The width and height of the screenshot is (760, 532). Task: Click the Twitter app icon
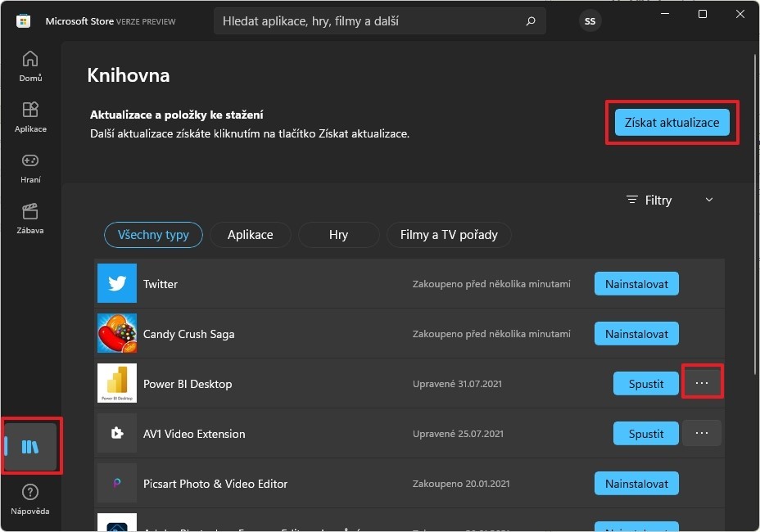pos(117,284)
